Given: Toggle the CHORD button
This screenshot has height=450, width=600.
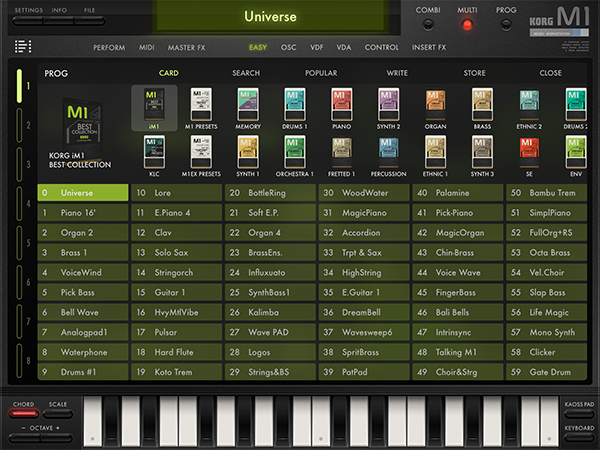Looking at the screenshot, I should coord(23,405).
